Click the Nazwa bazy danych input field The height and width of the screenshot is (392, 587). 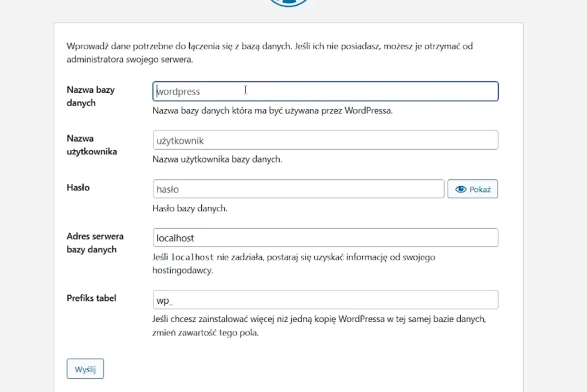coord(326,91)
